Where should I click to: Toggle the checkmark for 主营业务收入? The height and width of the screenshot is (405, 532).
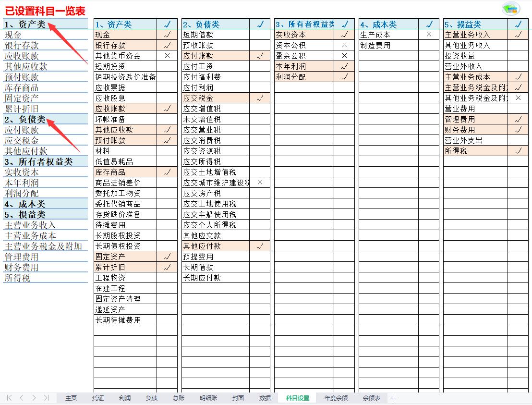pos(518,34)
